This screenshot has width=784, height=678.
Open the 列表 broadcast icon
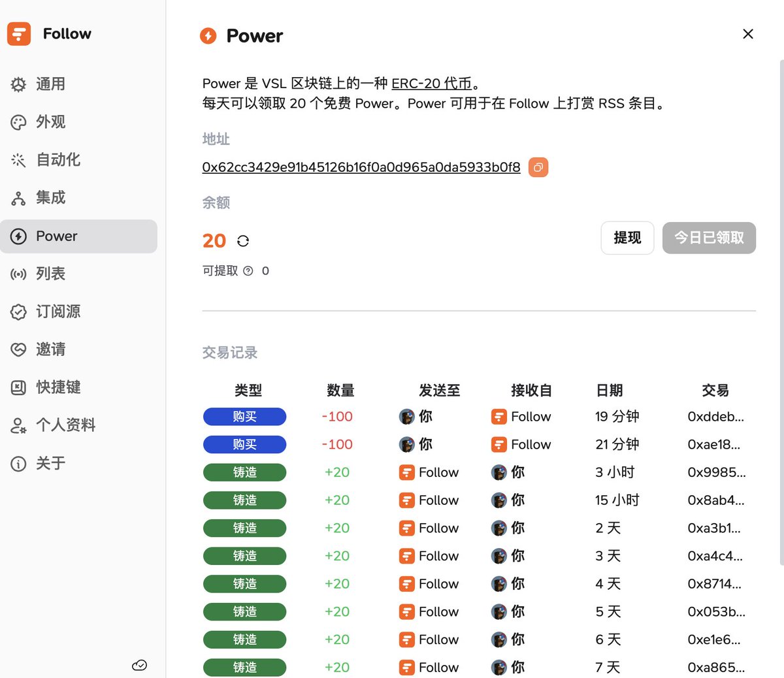(x=18, y=274)
